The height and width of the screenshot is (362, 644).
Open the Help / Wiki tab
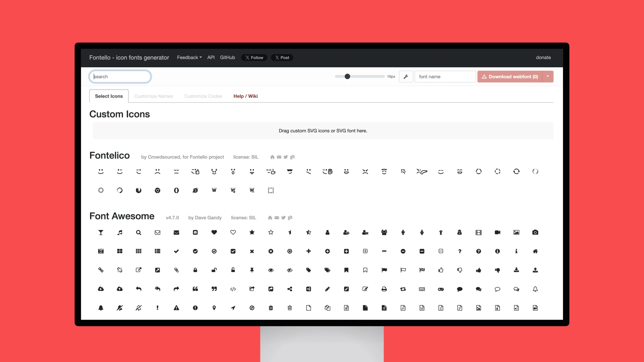pyautogui.click(x=246, y=96)
